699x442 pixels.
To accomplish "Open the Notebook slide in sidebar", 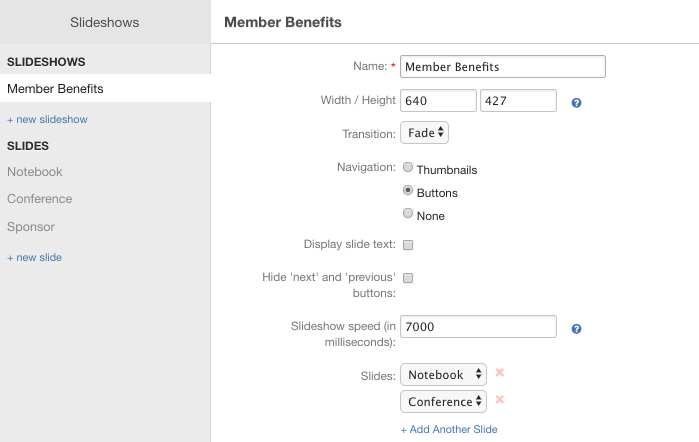I will pos(35,172).
